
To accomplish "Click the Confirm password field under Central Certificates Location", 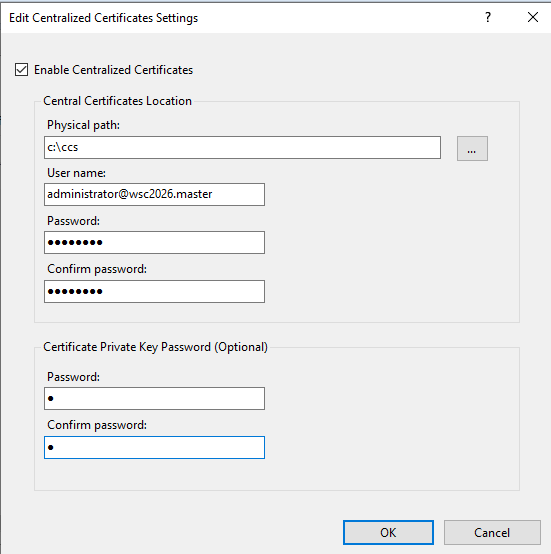I will tap(154, 291).
